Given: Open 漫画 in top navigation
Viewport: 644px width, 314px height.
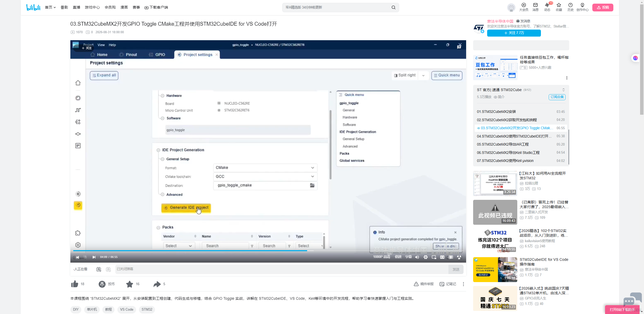Looking at the screenshot, I should click(x=124, y=7).
